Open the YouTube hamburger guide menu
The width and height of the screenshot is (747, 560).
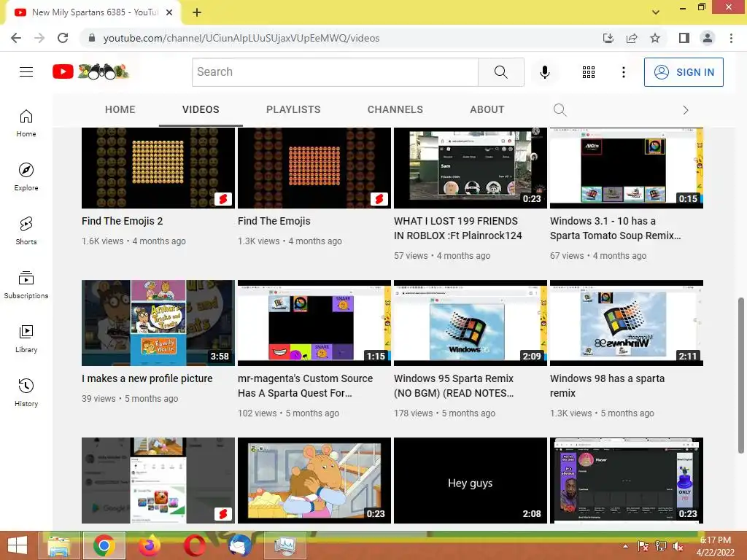26,72
